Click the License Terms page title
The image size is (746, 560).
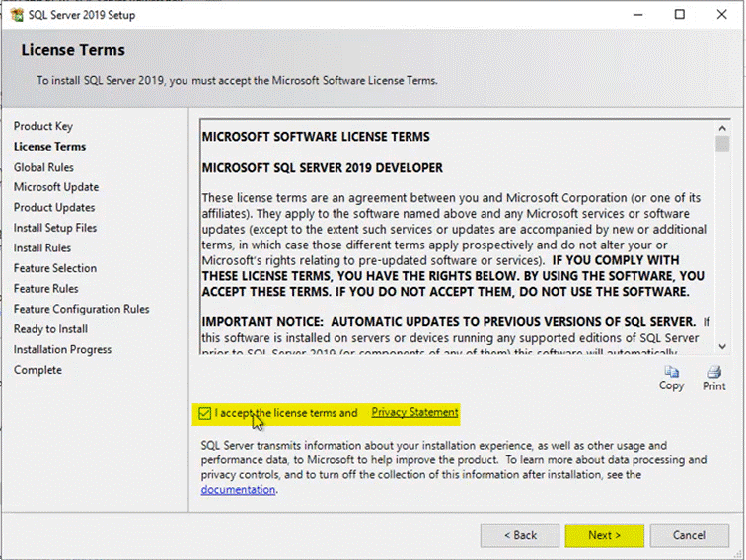tap(73, 50)
